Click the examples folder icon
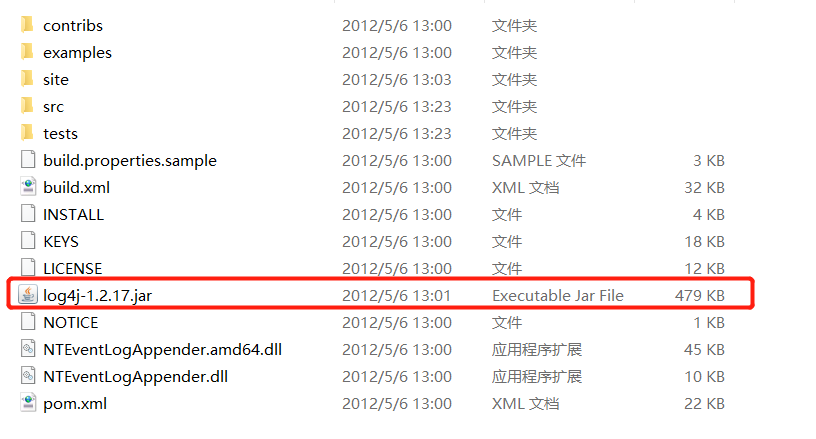The image size is (816, 439). click(28, 51)
